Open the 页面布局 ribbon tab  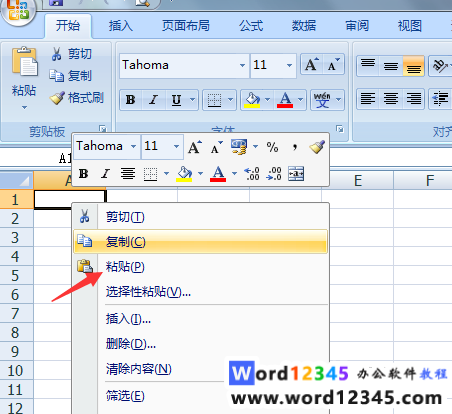[x=186, y=26]
